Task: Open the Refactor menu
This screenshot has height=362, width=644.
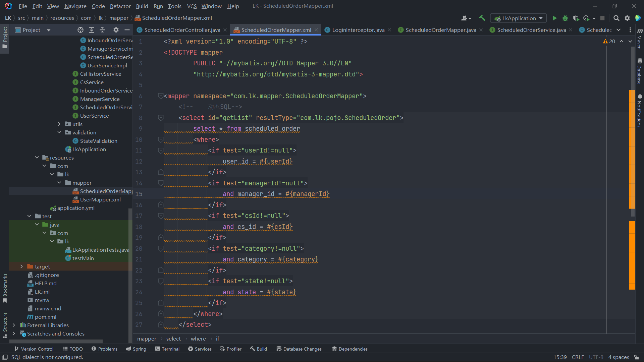Action: [120, 6]
